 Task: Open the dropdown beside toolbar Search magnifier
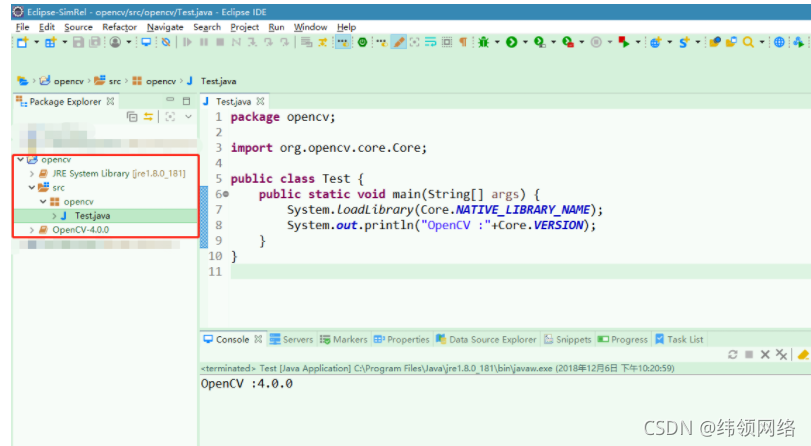tap(761, 42)
